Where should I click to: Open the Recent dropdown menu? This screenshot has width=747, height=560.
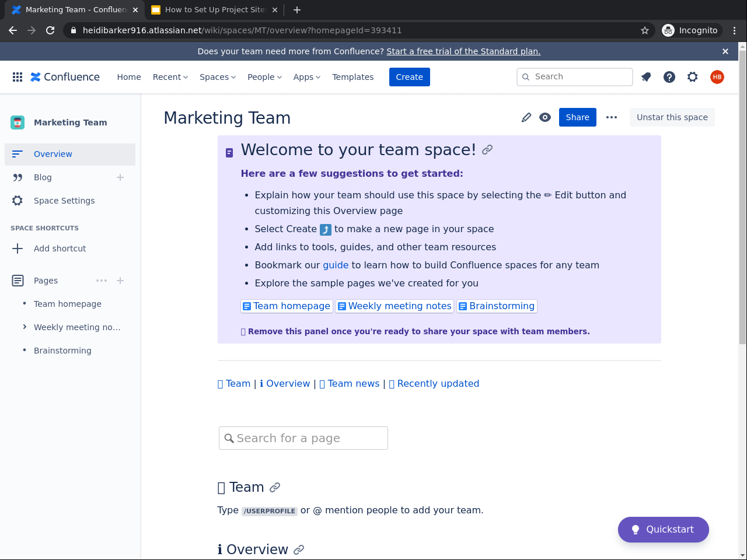tap(170, 77)
